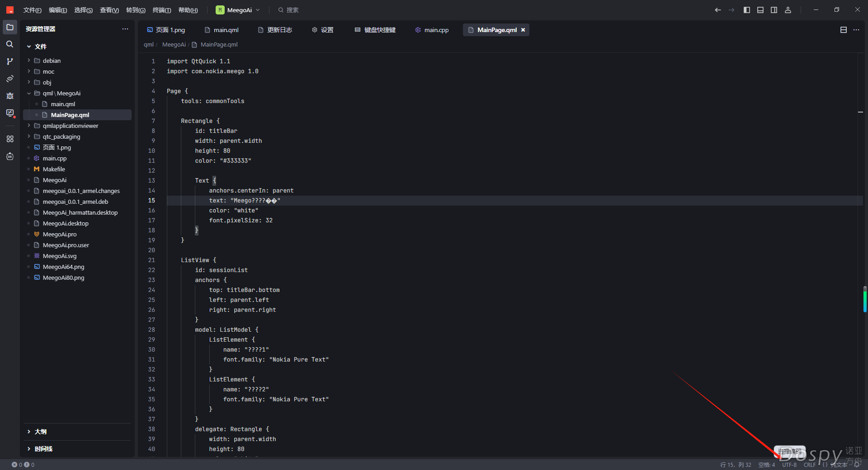Click the red app logo in title bar

(x=10, y=10)
